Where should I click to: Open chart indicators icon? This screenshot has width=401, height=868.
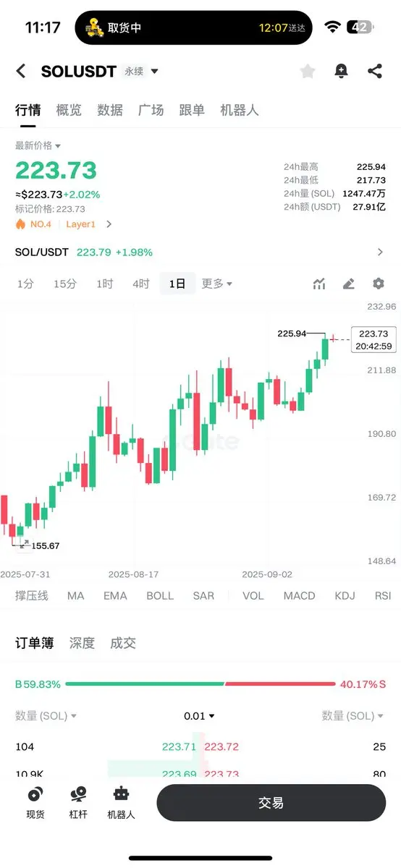(318, 284)
